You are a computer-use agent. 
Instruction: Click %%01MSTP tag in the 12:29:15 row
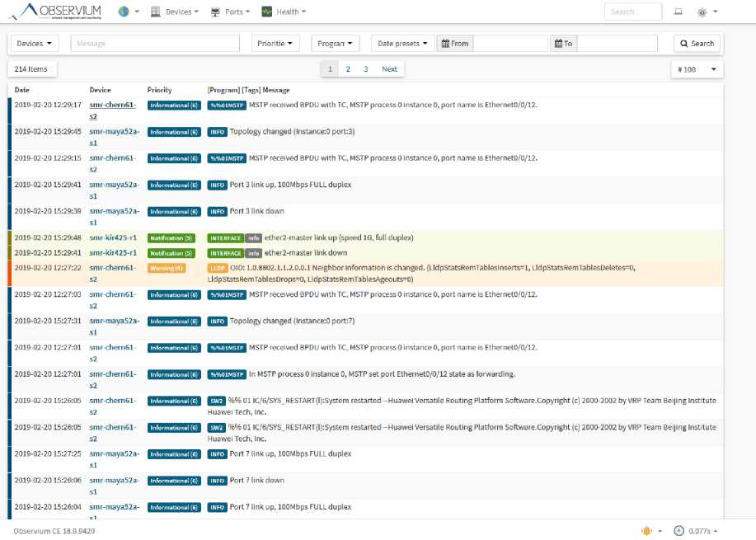click(x=227, y=158)
